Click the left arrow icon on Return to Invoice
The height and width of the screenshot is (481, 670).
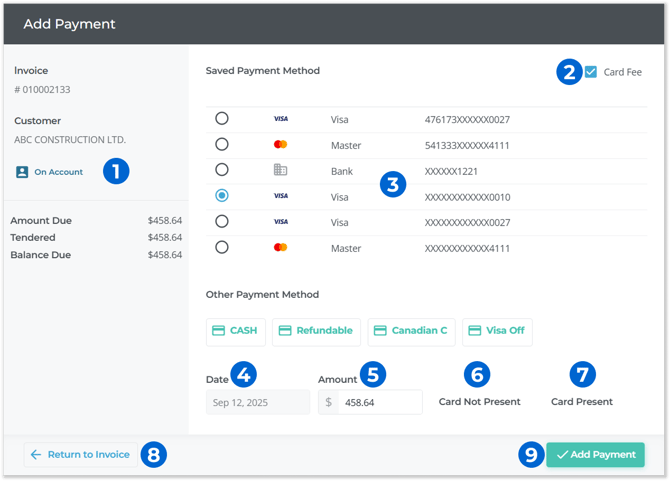point(36,455)
